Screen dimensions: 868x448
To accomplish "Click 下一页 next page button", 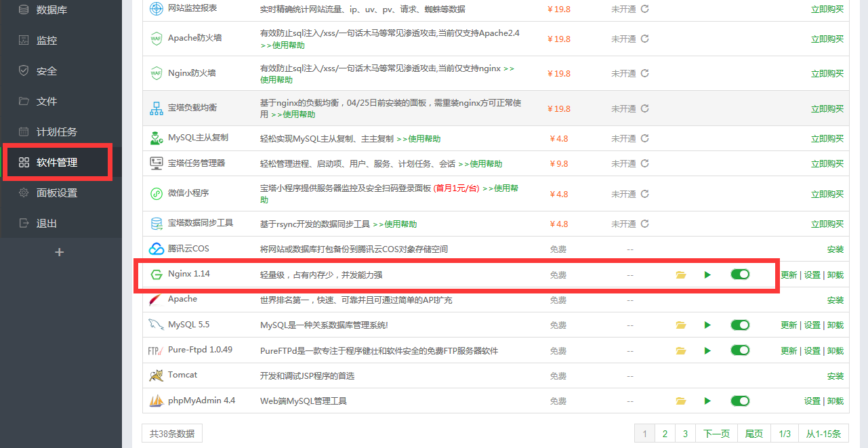I will click(717, 434).
